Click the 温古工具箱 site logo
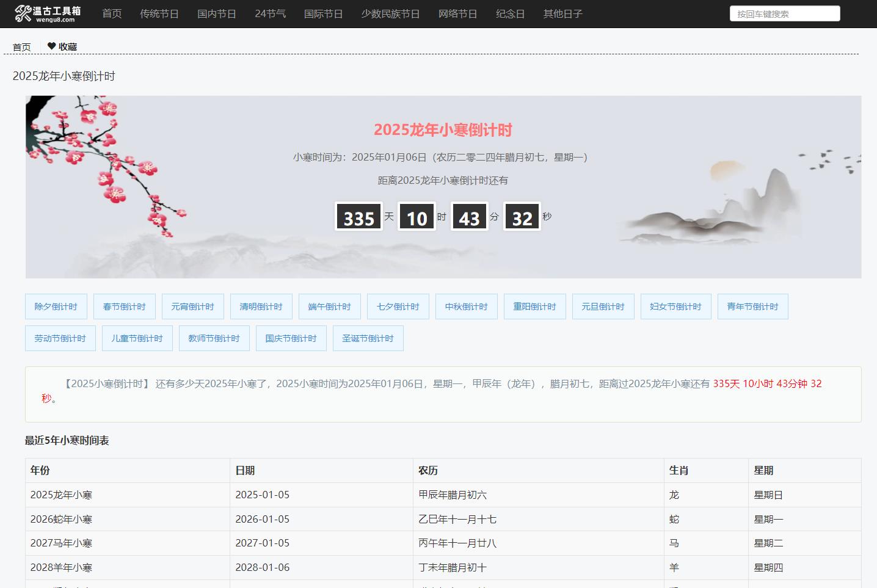This screenshot has height=588, width=877. pos(48,13)
